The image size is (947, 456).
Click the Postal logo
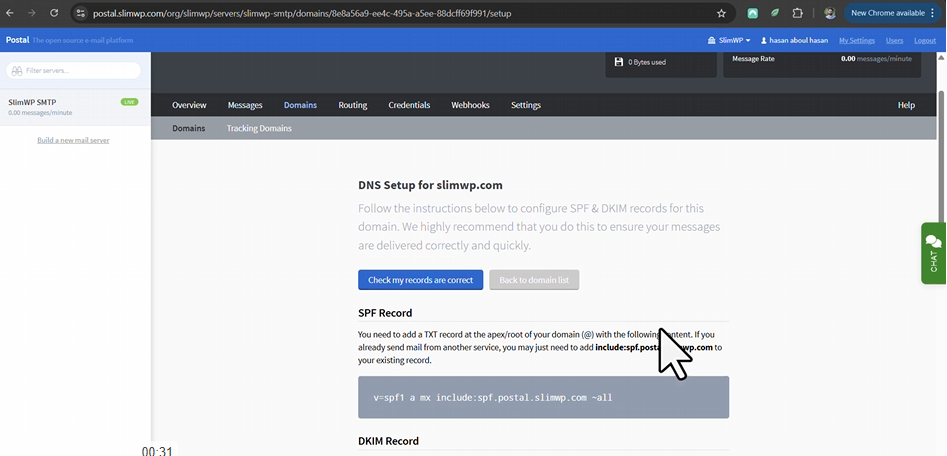point(18,40)
